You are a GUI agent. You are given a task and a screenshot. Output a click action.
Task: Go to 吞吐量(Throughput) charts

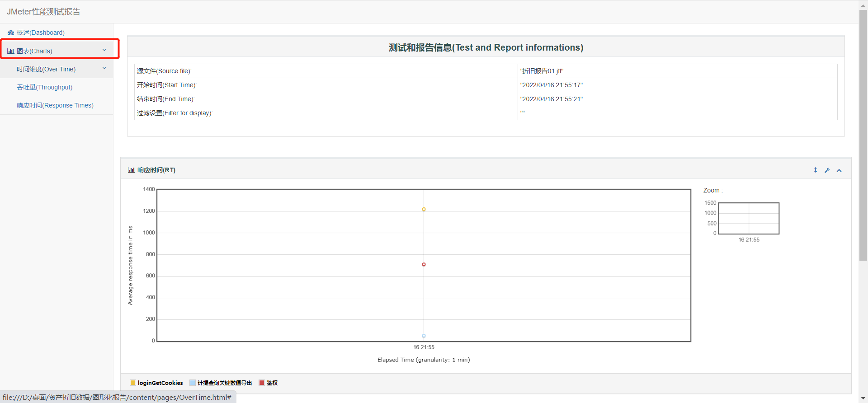pos(44,87)
